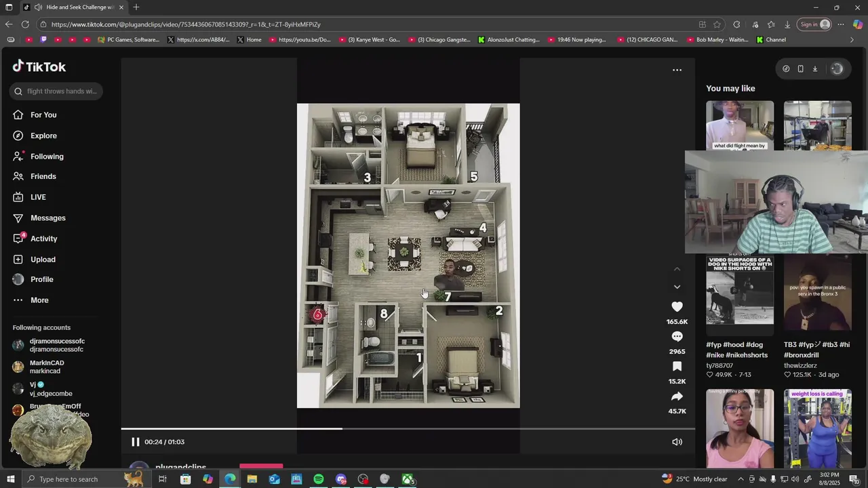Open ty788707 creator link
The height and width of the screenshot is (488, 868).
(x=719, y=365)
